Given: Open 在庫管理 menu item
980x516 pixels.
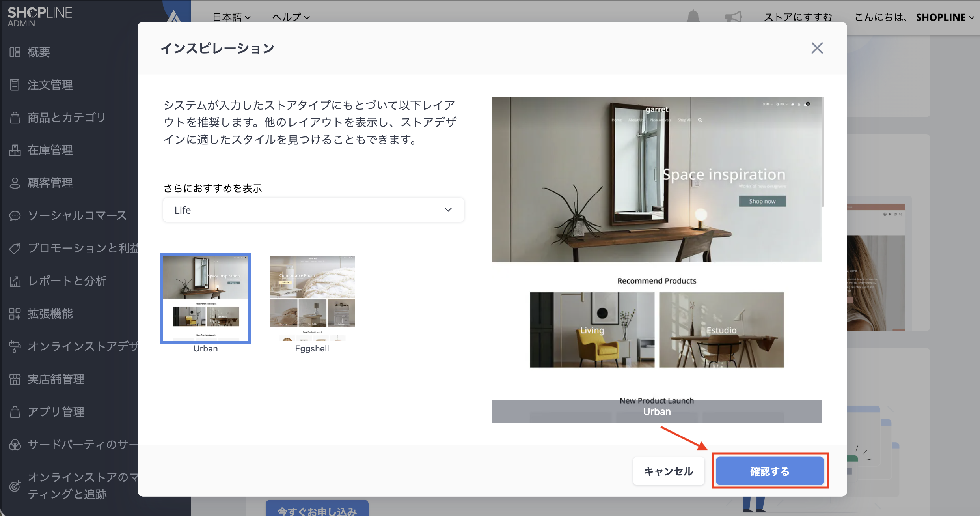Looking at the screenshot, I should tap(50, 150).
